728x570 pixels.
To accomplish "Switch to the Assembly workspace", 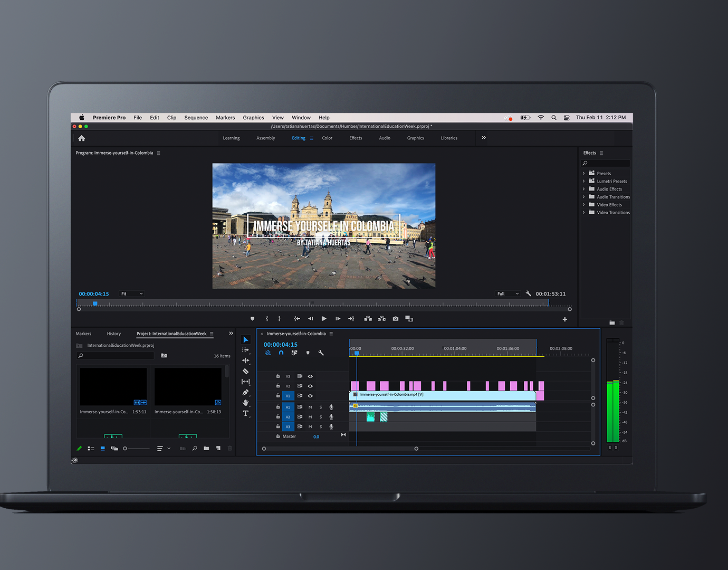I will 266,138.
